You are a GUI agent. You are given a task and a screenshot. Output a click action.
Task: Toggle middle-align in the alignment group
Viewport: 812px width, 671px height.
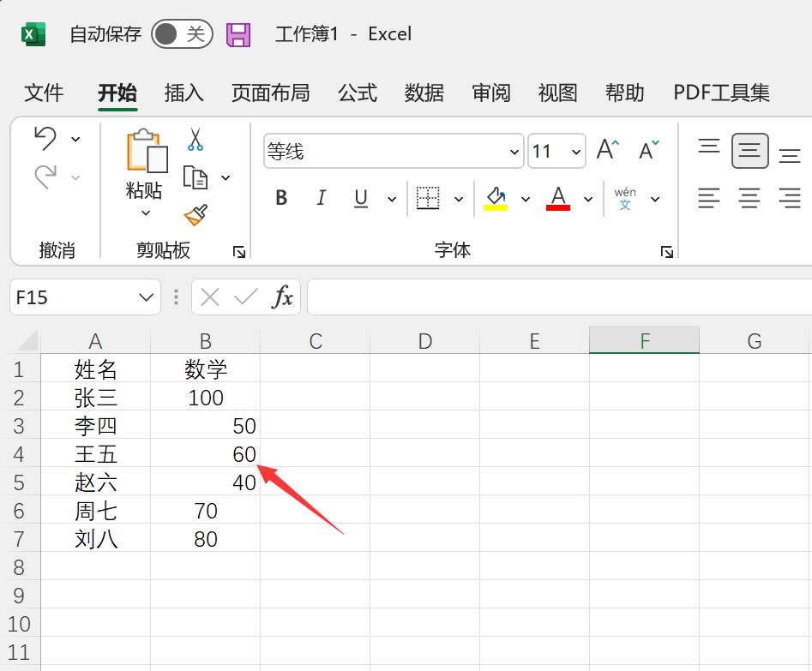[749, 150]
